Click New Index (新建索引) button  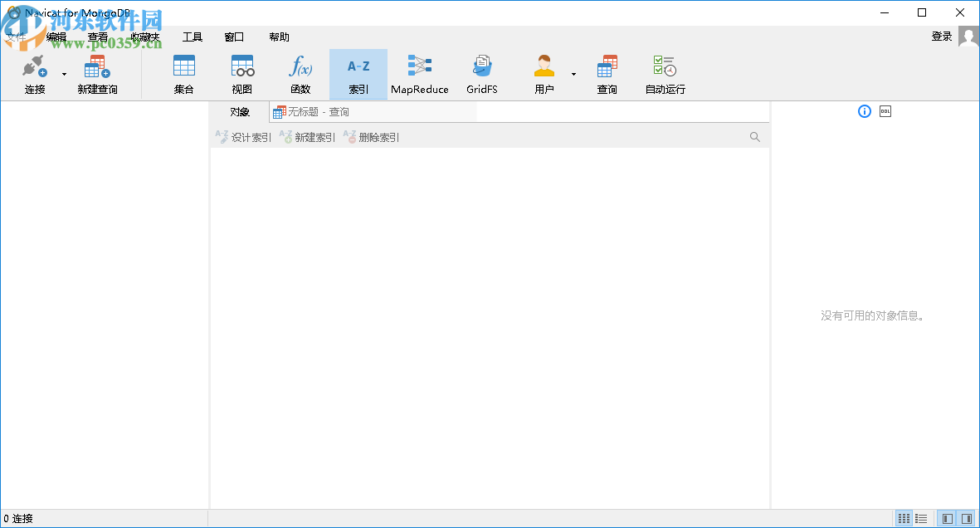(308, 137)
